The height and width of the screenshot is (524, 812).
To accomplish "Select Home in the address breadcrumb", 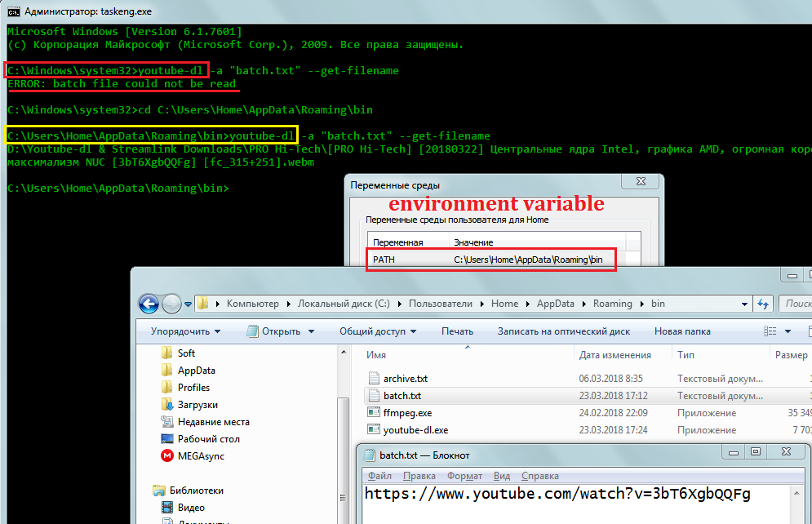I will pyautogui.click(x=504, y=304).
